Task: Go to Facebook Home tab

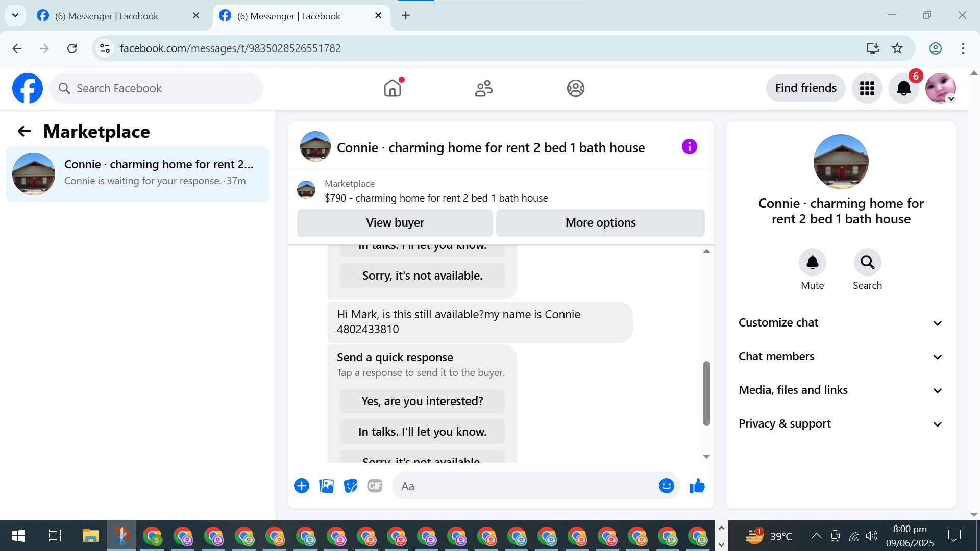Action: [393, 88]
